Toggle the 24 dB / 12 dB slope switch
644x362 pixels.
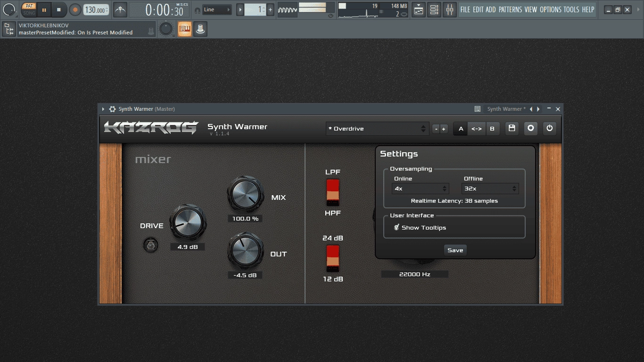pos(333,258)
